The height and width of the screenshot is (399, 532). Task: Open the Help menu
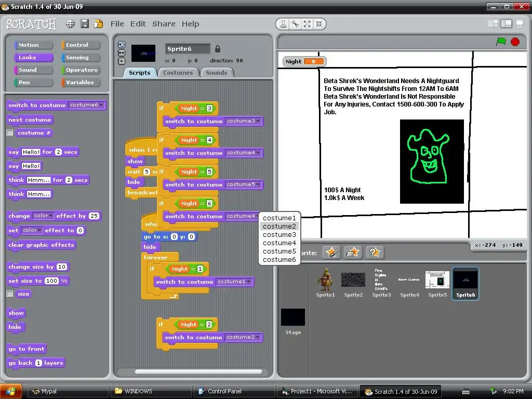pyautogui.click(x=190, y=24)
